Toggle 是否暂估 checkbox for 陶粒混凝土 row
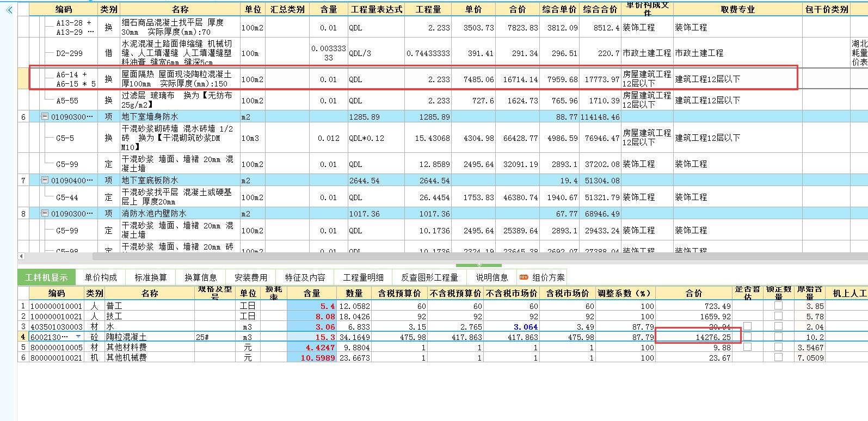The image size is (868, 421). 747,337
